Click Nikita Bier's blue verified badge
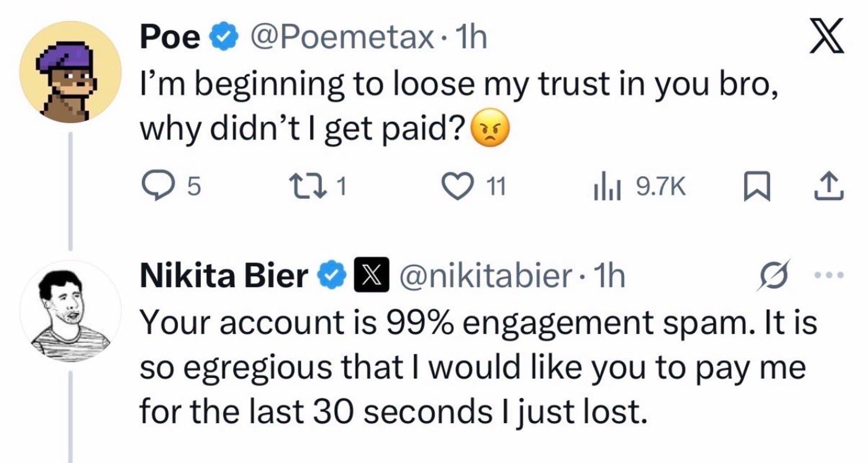 (x=333, y=275)
